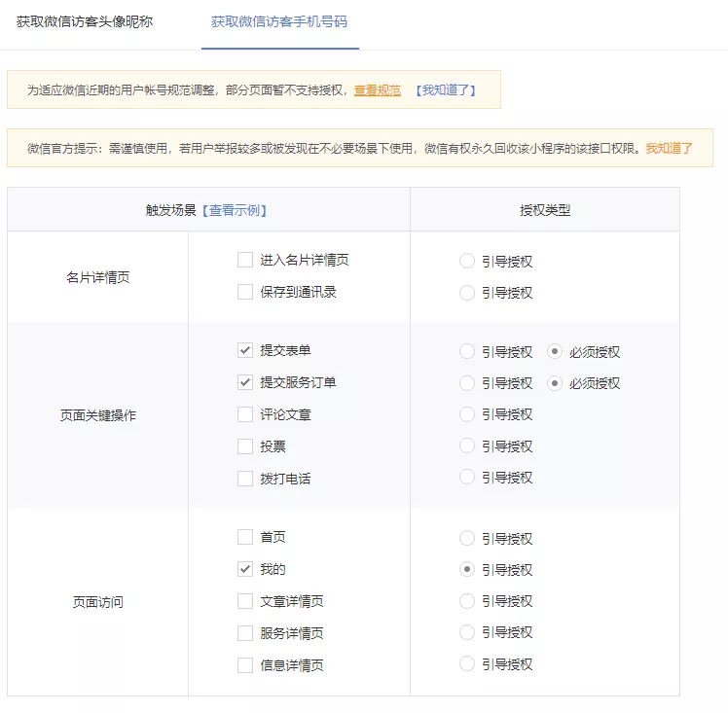Switch to 获取微信访客头像昵称 tab
Screen dimensions: 728x713
click(85, 21)
